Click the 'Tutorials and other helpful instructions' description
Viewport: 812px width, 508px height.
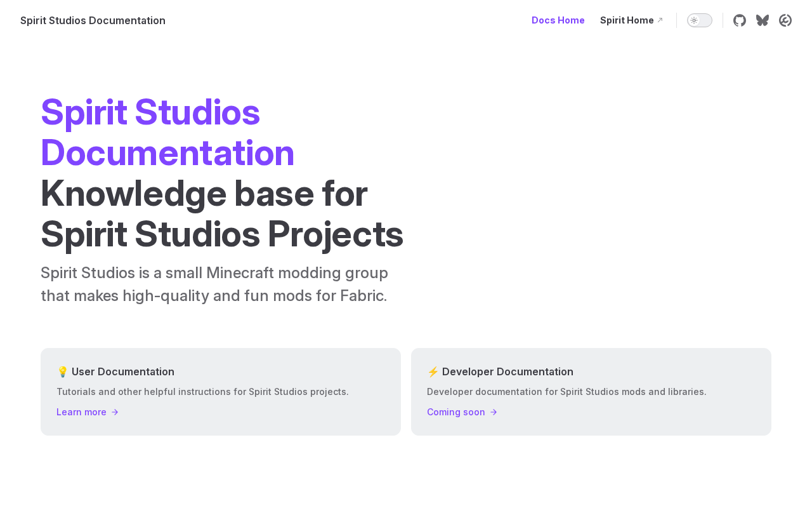(x=202, y=392)
